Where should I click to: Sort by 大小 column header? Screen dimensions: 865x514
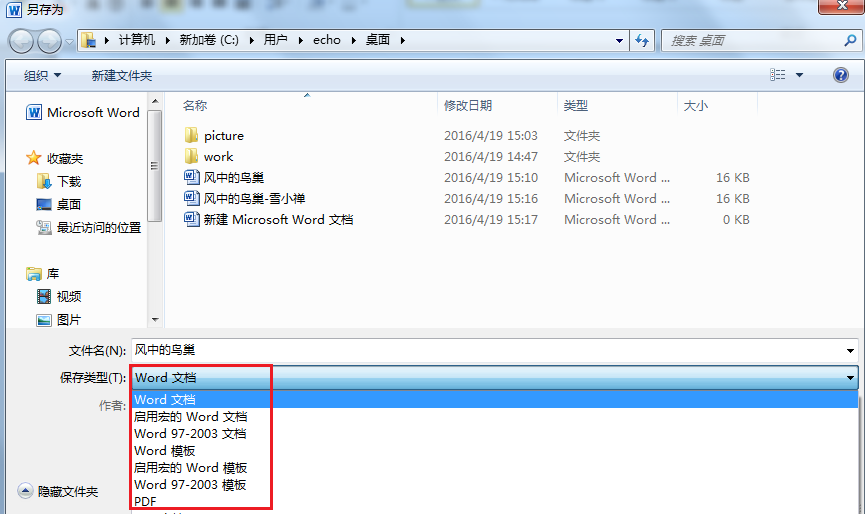coord(696,105)
